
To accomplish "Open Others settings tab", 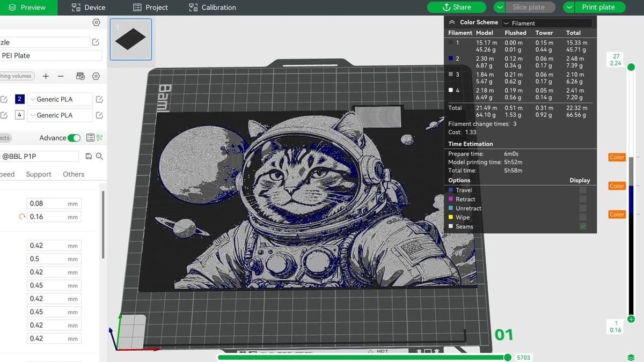I will 74,174.
